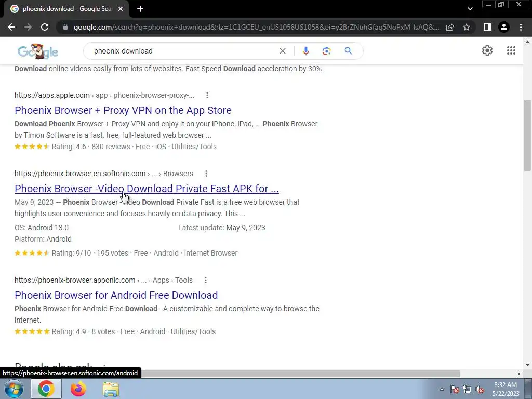532x399 pixels.
Task: Click the vertical page scrollbar thumb
Action: 528,136
